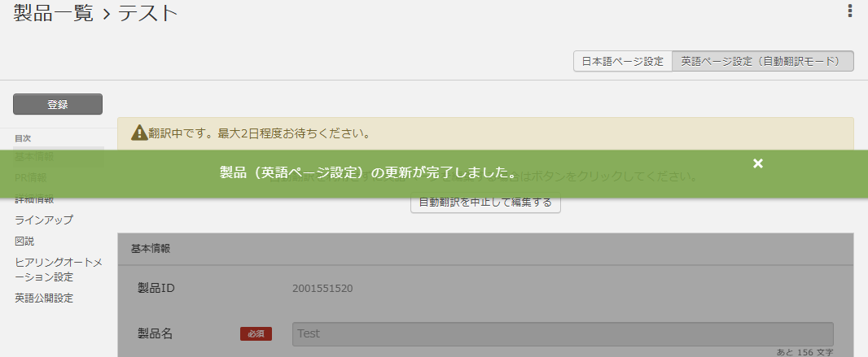Jump to 基本情報 in the sidebar contents
This screenshot has height=357, width=868.
(x=34, y=156)
